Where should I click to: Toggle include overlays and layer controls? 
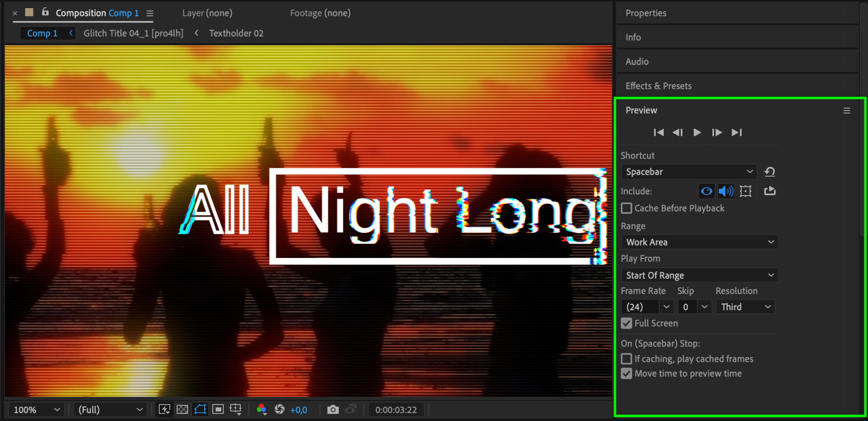pyautogui.click(x=746, y=191)
